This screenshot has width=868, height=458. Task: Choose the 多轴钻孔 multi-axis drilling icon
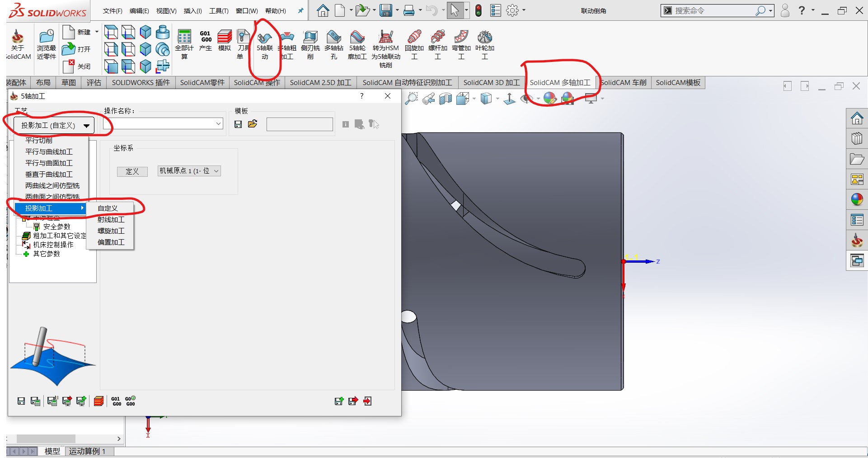(334, 45)
